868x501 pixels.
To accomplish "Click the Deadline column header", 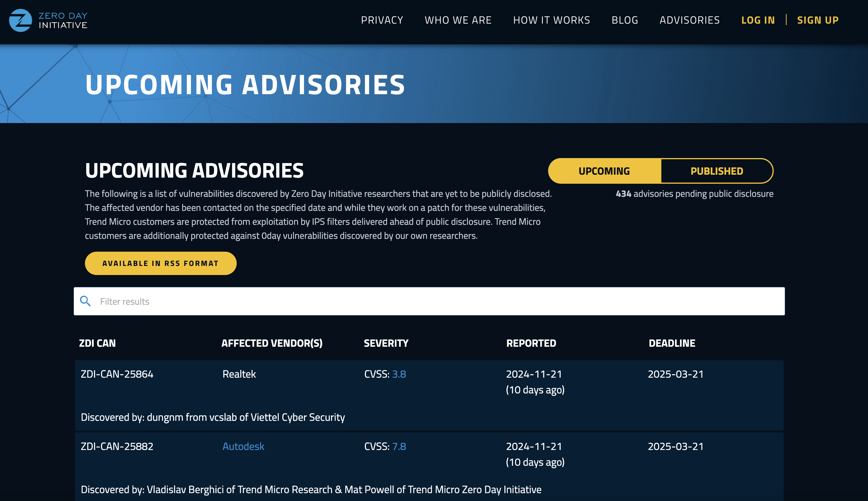I will [x=672, y=343].
